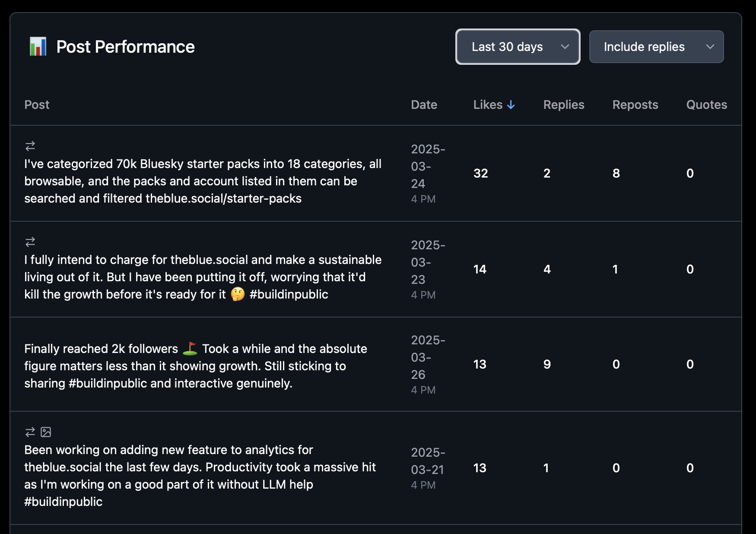Sort posts by the Replies column

click(564, 105)
